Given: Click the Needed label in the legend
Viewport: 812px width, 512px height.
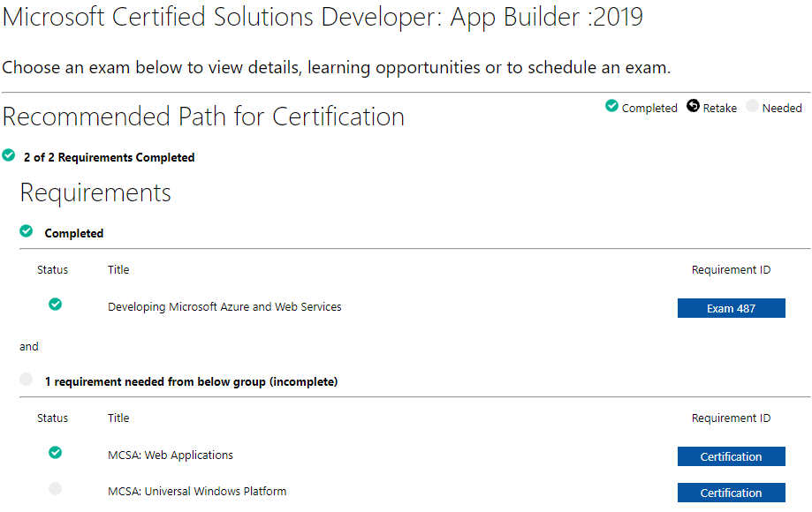Looking at the screenshot, I should [782, 108].
